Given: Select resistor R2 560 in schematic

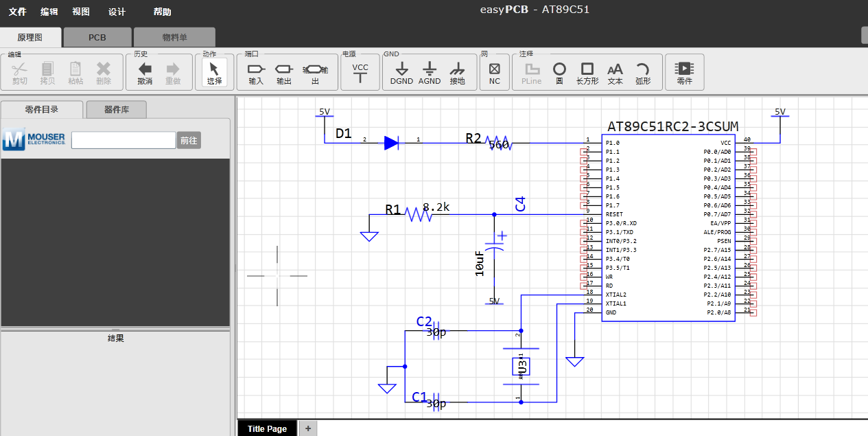Looking at the screenshot, I should [498, 143].
